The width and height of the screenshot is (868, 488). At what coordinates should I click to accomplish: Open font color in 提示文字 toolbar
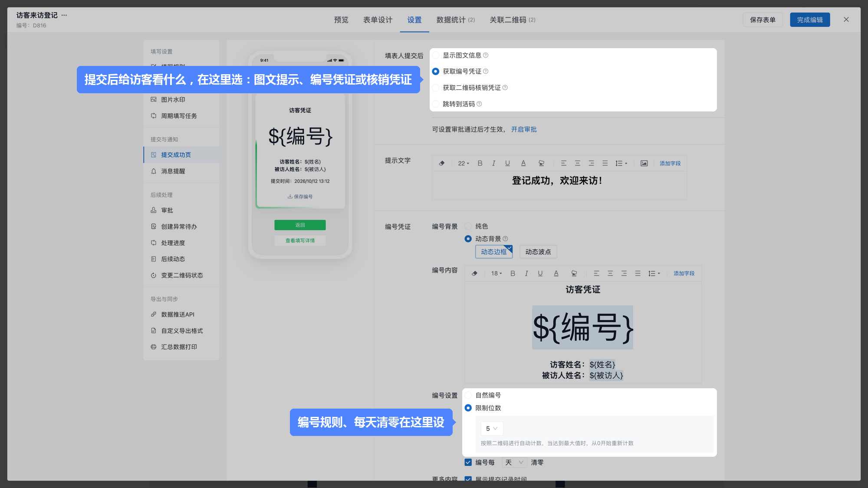pos(523,163)
